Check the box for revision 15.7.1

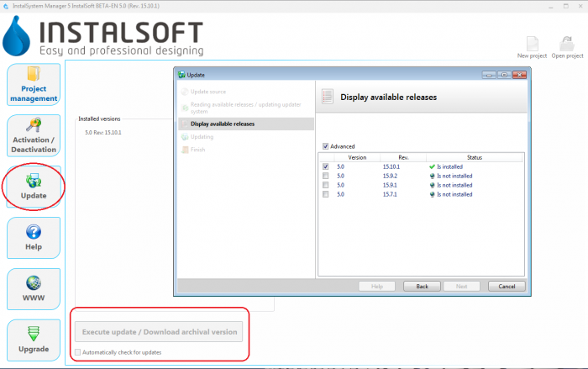click(x=326, y=194)
